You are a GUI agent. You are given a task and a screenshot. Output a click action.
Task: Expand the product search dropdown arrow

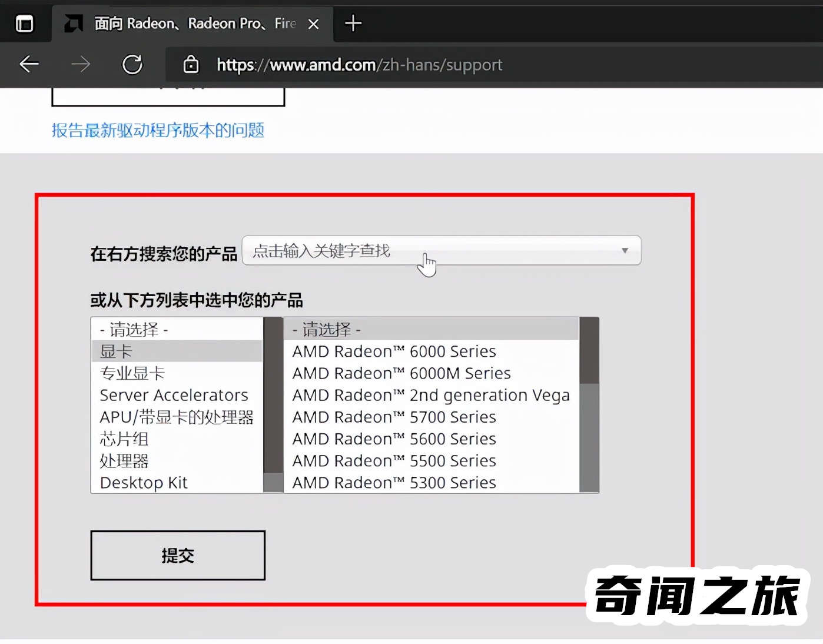pyautogui.click(x=625, y=251)
